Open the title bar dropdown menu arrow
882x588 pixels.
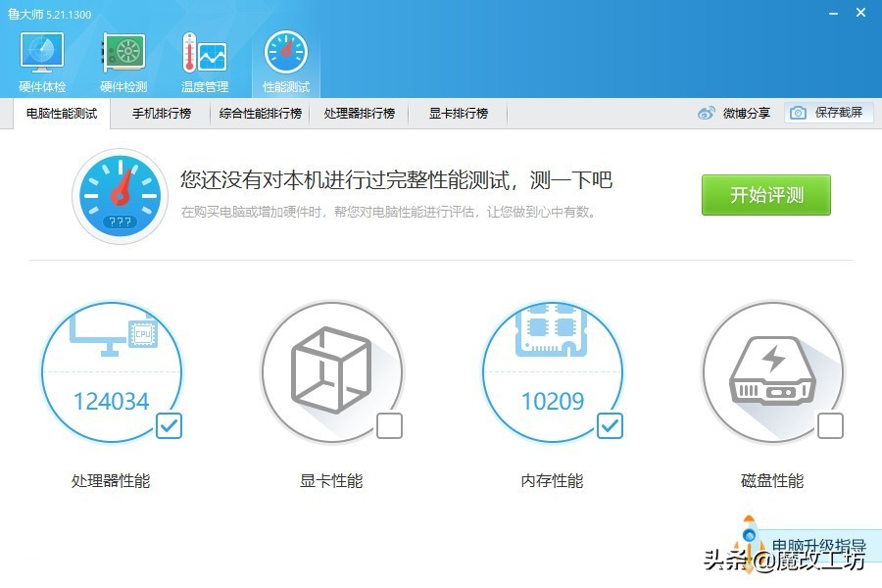(x=806, y=12)
